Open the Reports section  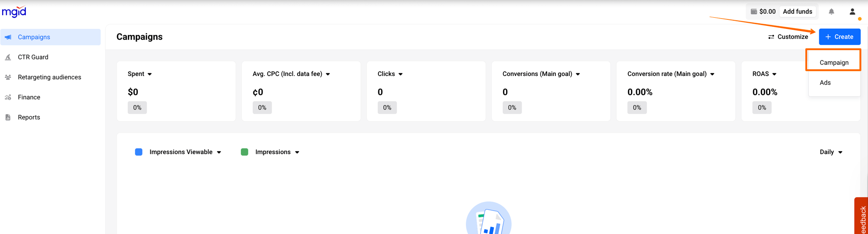pyautogui.click(x=51, y=117)
